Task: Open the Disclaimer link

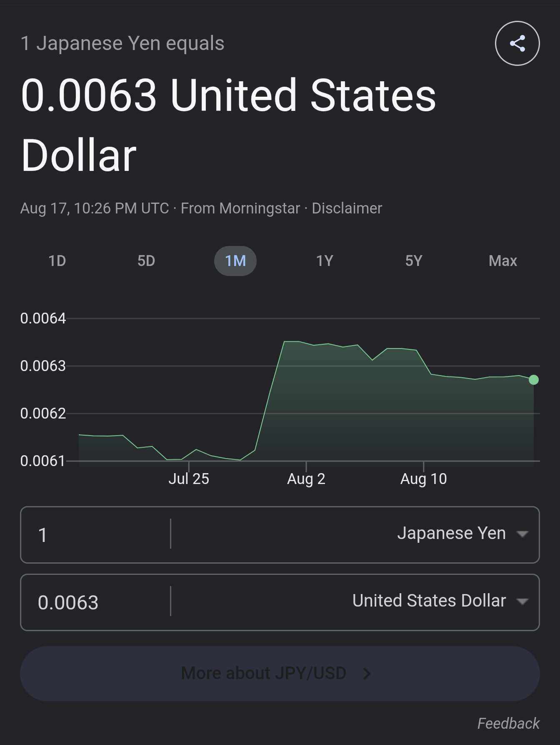Action: click(x=347, y=208)
